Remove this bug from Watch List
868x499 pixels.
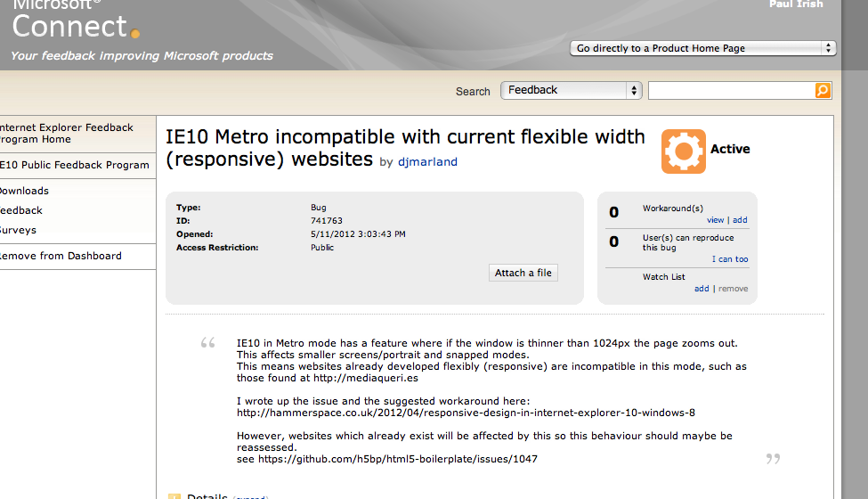click(733, 289)
